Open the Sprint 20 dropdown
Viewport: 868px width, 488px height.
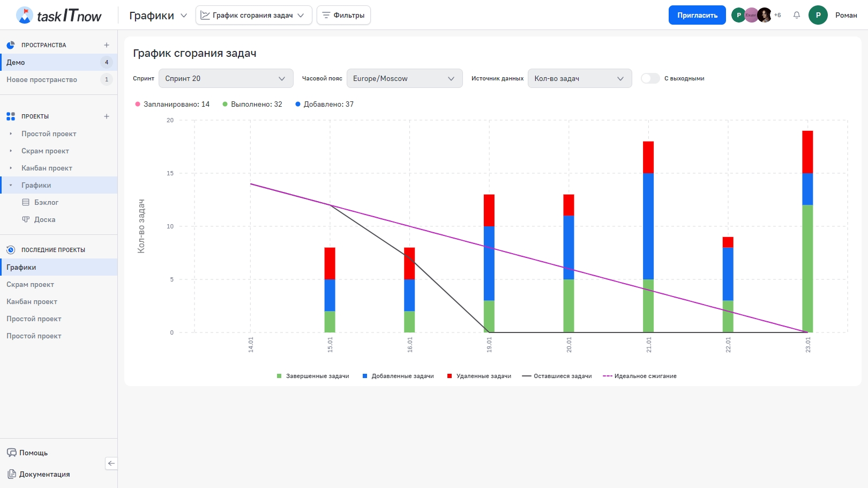[x=226, y=78]
